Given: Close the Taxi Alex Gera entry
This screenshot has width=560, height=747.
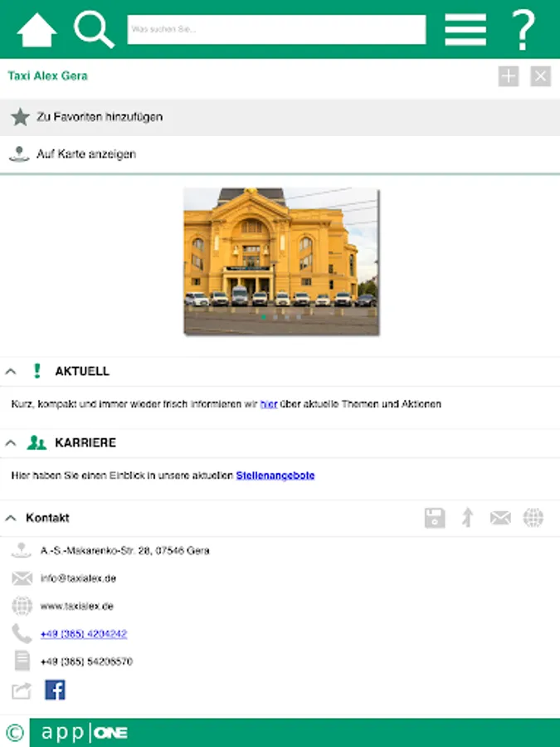Looking at the screenshot, I should point(540,76).
